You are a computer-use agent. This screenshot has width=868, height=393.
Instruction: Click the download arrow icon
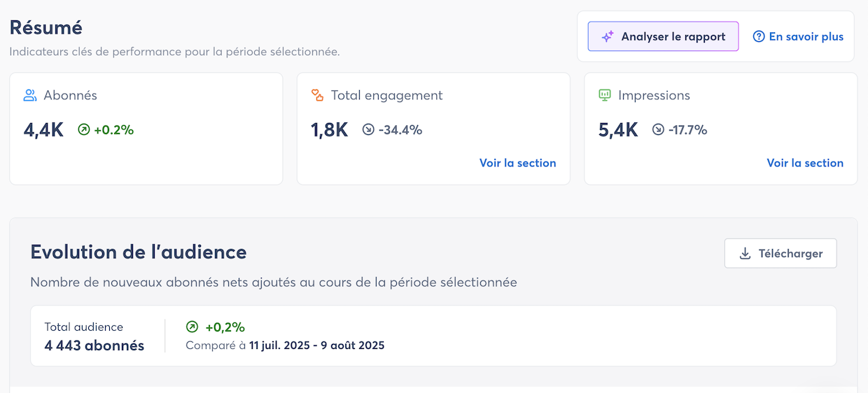(745, 253)
